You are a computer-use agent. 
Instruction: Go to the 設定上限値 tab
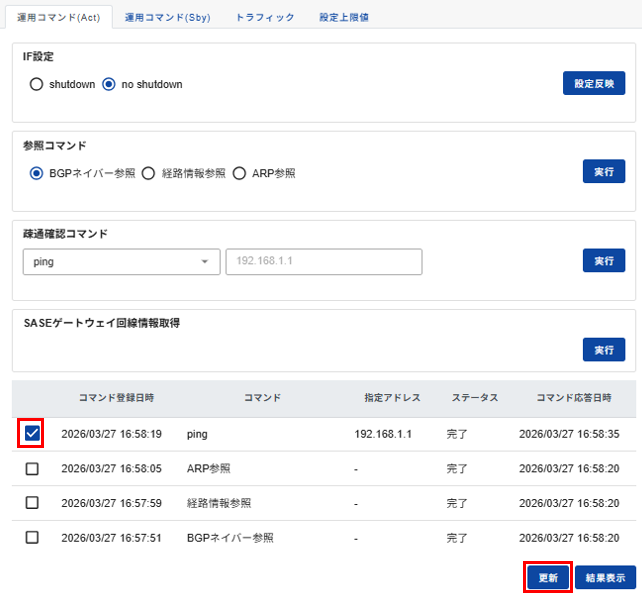[345, 17]
